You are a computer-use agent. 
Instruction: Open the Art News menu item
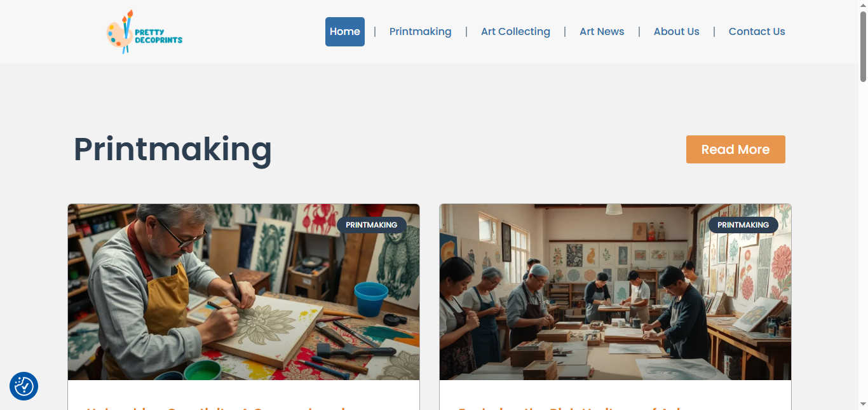click(602, 32)
